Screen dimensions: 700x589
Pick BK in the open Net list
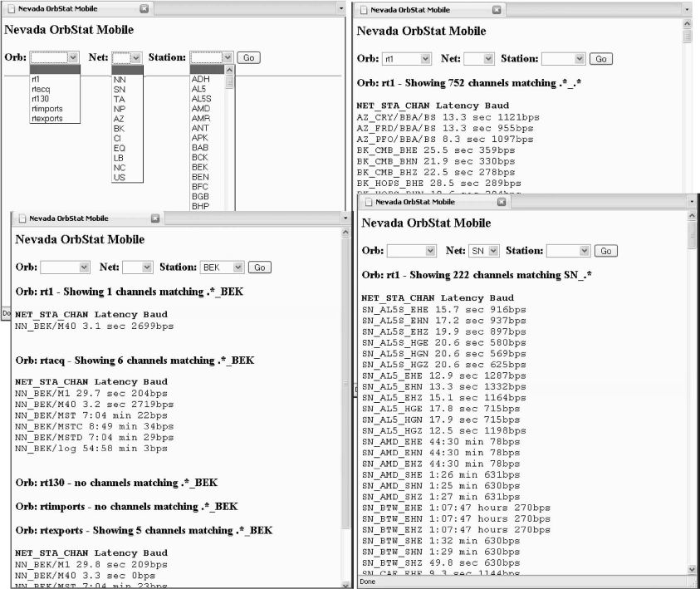click(x=127, y=129)
